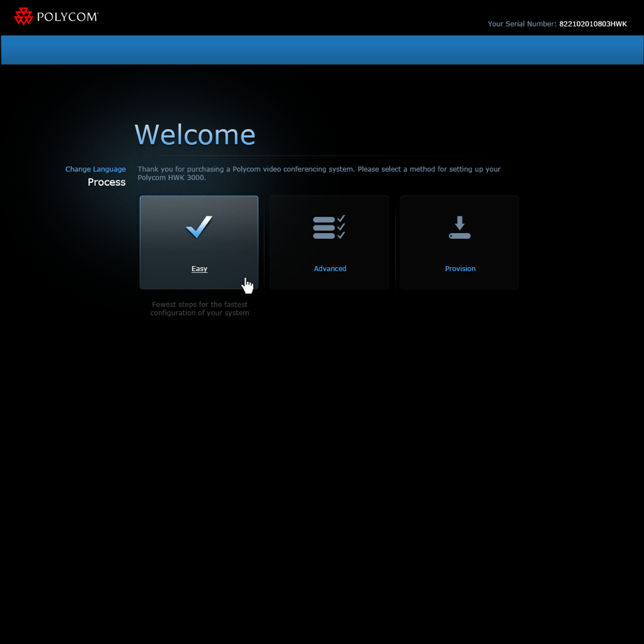Click the highlighted Easy card

pyautogui.click(x=198, y=243)
